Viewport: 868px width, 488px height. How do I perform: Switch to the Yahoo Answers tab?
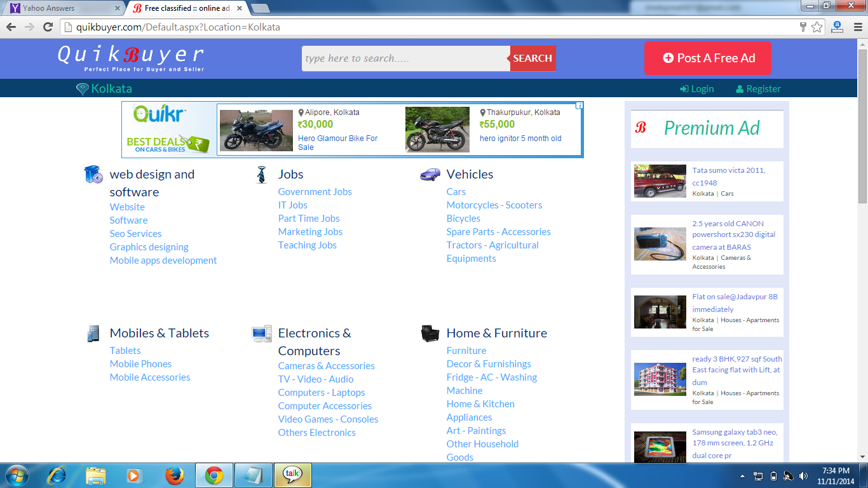(62, 8)
